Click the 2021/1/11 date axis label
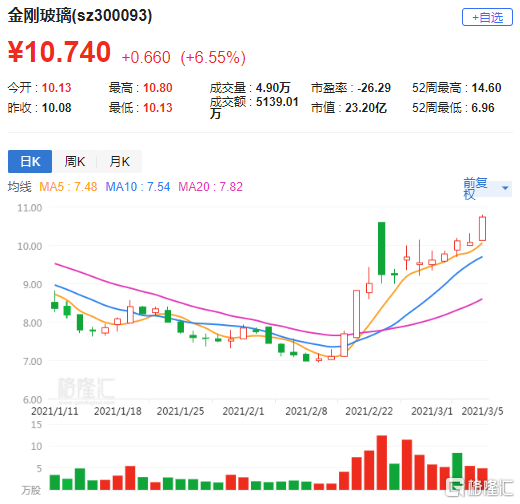The height and width of the screenshot is (504, 520). pyautogui.click(x=55, y=411)
